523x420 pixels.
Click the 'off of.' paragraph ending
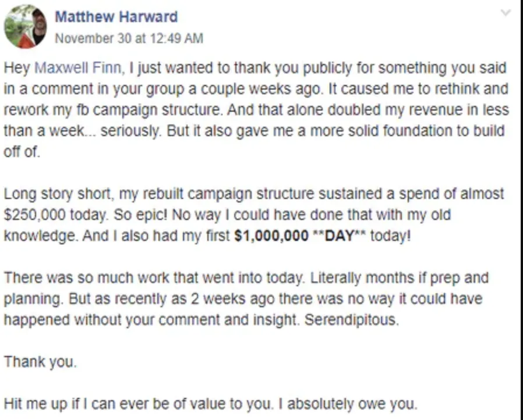pyautogui.click(x=20, y=152)
